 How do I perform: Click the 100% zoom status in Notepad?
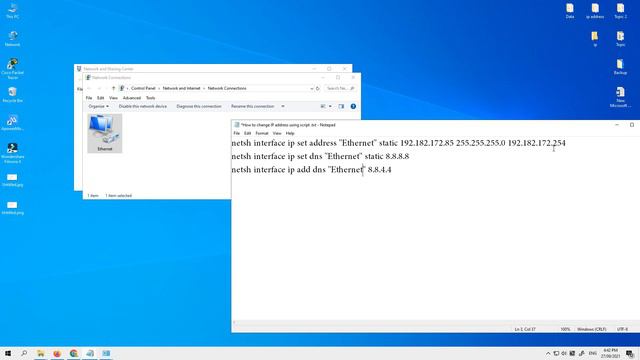coord(565,329)
